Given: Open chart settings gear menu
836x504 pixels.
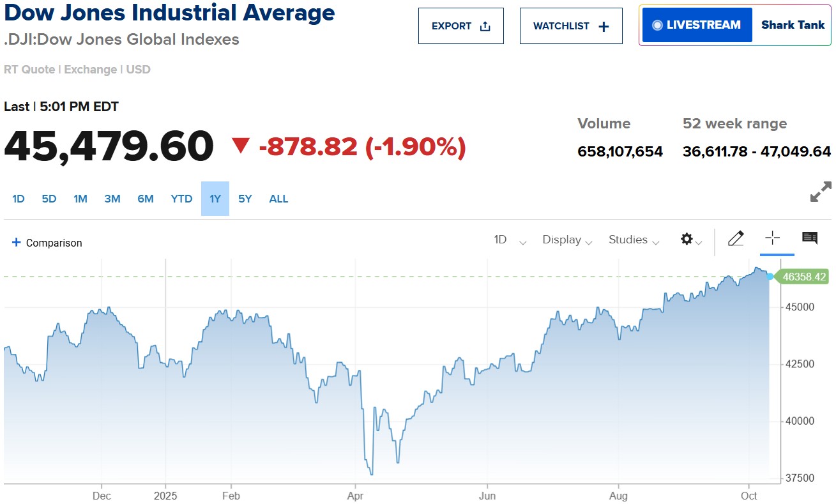Looking at the screenshot, I should coord(687,240).
